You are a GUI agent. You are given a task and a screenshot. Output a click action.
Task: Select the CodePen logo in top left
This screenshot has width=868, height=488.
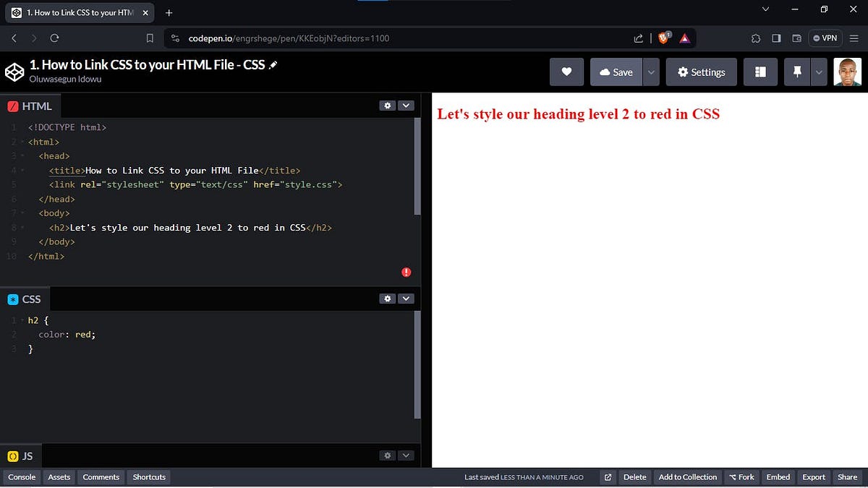(x=14, y=72)
